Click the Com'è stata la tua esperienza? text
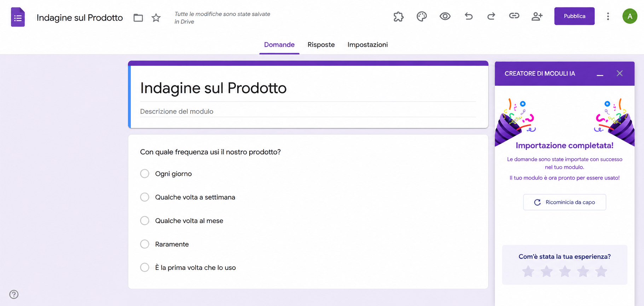The height and width of the screenshot is (306, 644). coord(564,256)
